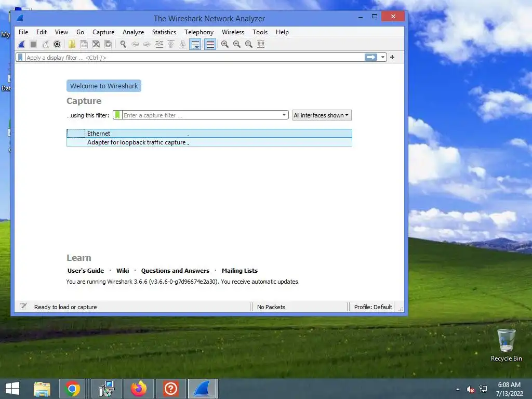Click the green capture filter bookmark
532x399 pixels.
point(117,115)
